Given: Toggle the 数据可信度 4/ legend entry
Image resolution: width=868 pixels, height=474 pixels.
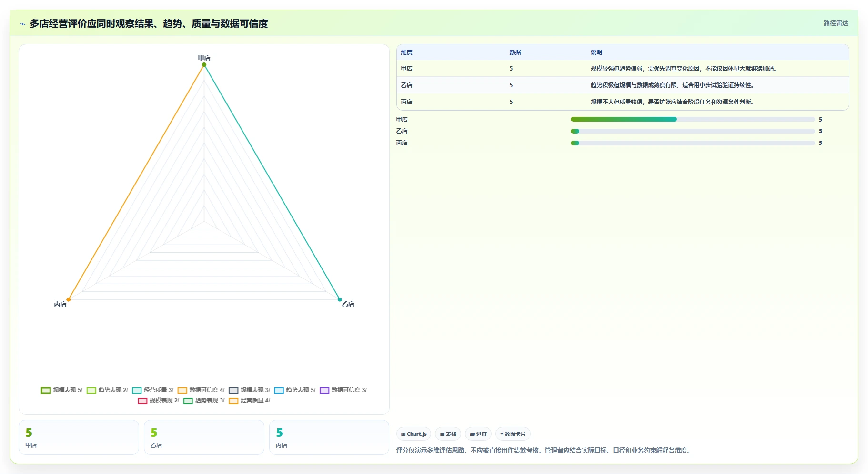Looking at the screenshot, I should click(x=201, y=390).
